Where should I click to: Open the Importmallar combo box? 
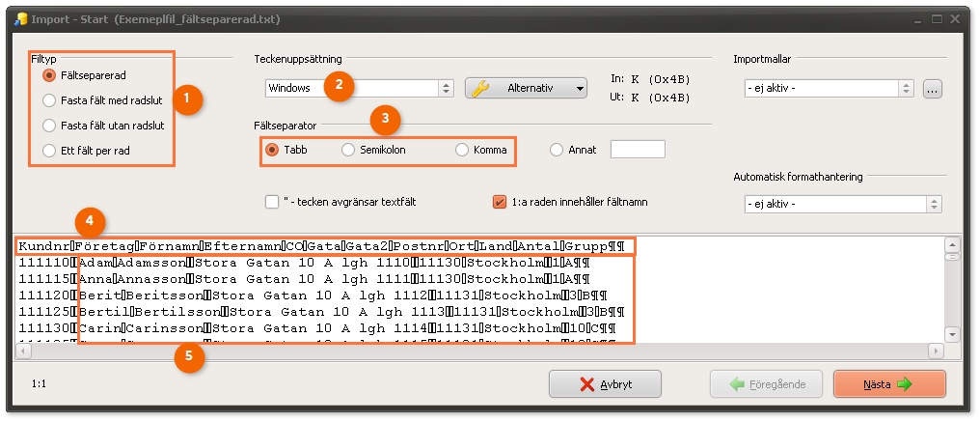point(830,89)
